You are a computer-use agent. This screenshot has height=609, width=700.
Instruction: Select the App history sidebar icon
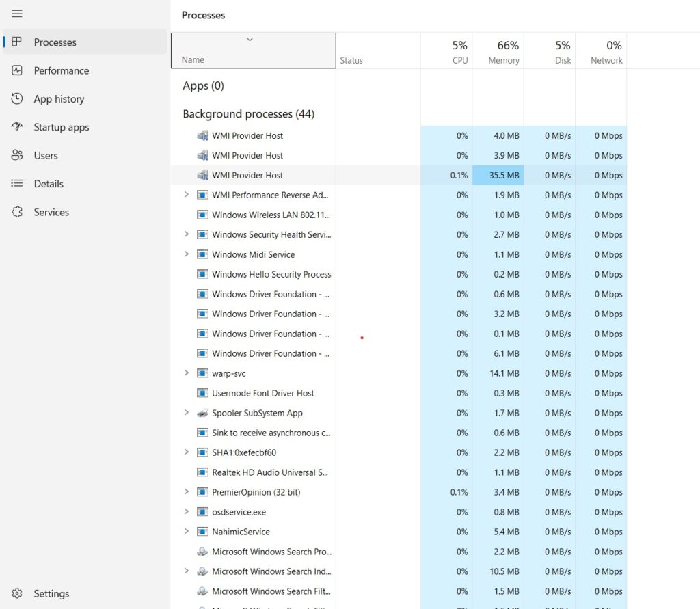click(x=17, y=98)
